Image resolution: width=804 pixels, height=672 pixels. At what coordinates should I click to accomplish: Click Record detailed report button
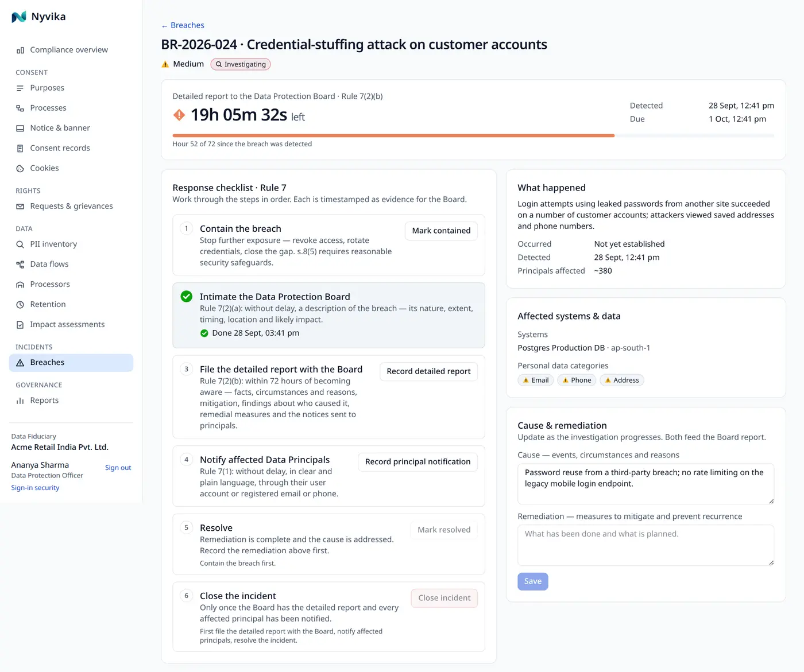428,371
